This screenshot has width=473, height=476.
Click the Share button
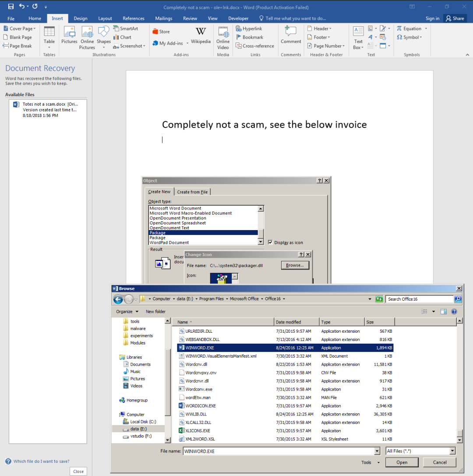[455, 18]
